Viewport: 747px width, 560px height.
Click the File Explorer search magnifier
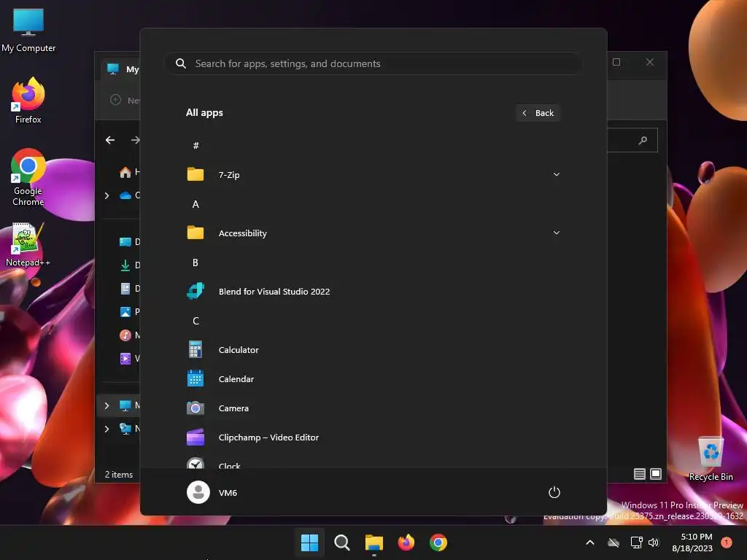(643, 140)
